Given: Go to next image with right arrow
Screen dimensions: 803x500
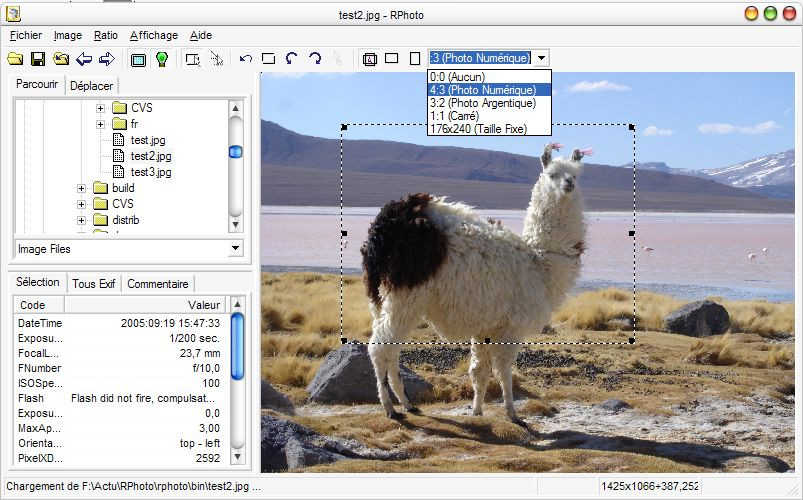Looking at the screenshot, I should 107,59.
